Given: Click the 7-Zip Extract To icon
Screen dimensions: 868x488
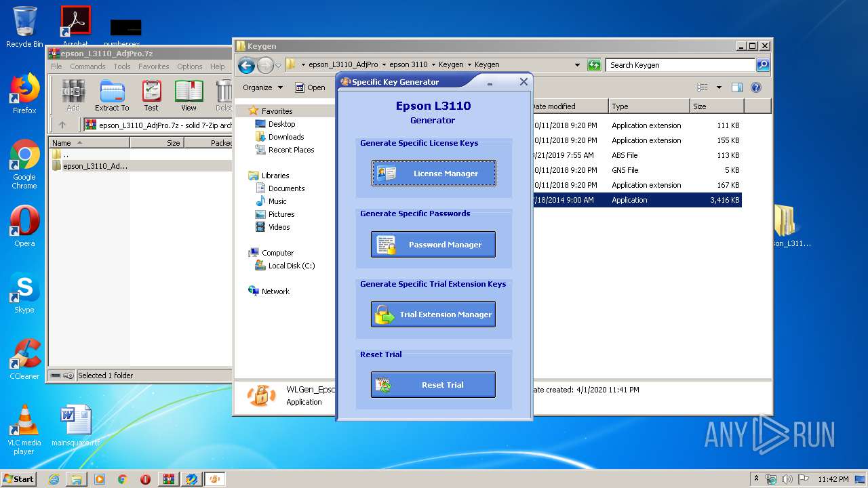Looking at the screenshot, I should click(112, 96).
